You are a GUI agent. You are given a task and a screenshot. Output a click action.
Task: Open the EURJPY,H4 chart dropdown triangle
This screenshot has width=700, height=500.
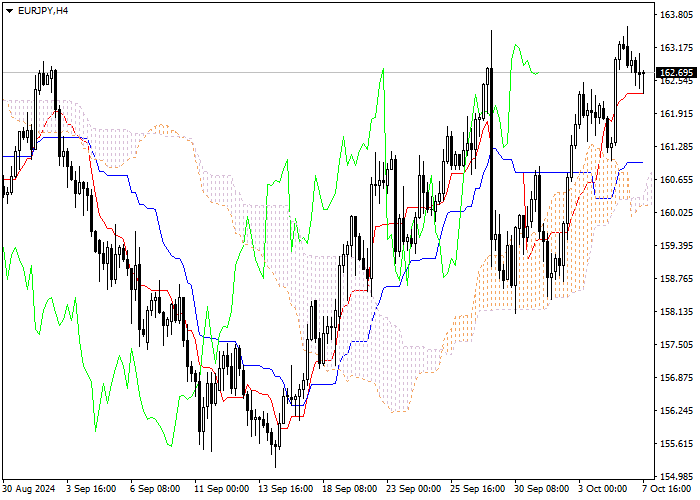(9, 11)
